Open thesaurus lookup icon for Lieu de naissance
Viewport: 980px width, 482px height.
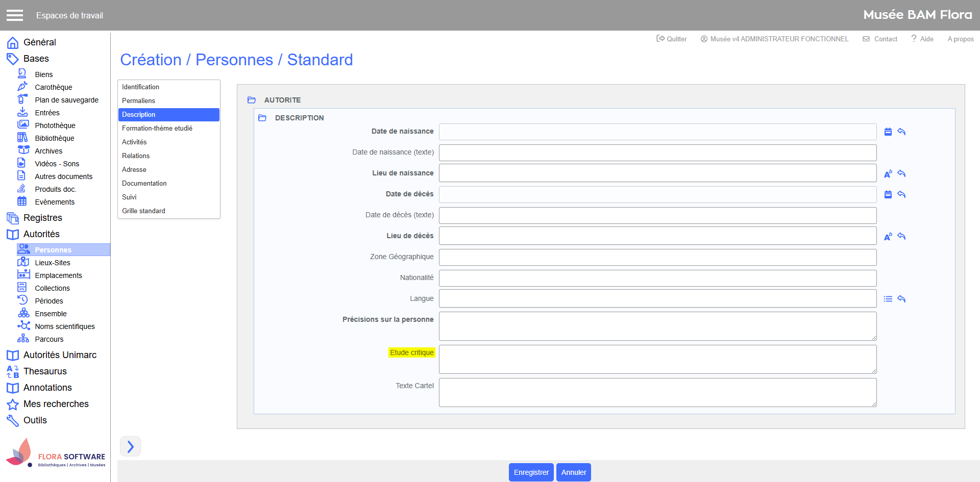pos(888,174)
